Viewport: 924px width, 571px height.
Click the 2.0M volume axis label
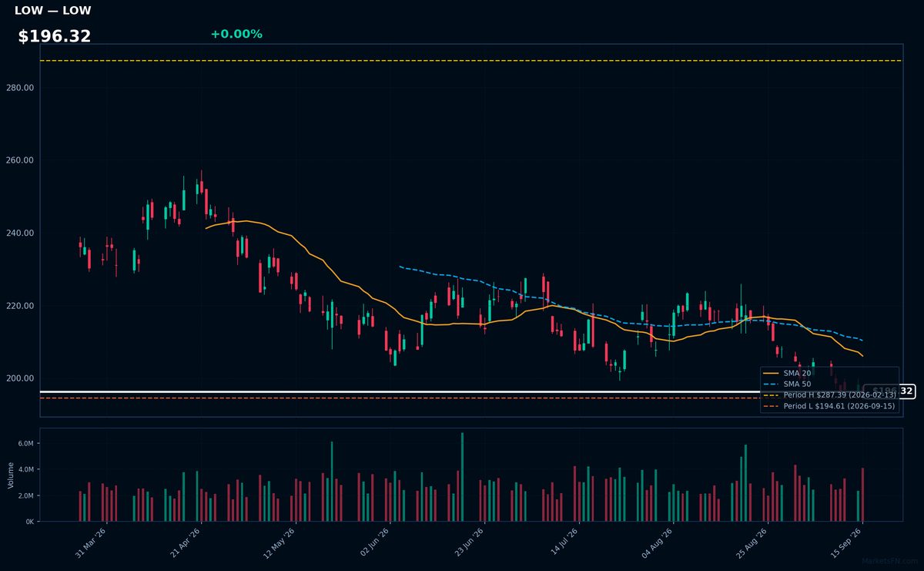(x=26, y=495)
